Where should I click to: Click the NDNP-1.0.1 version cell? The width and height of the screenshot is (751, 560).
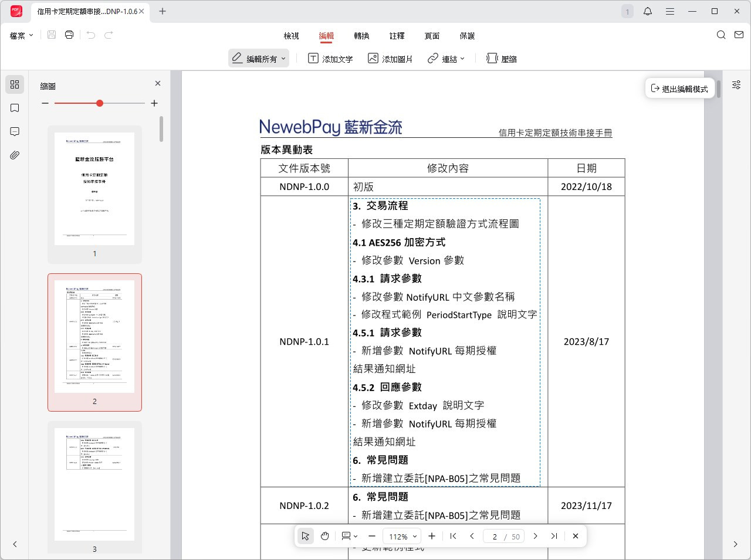point(305,341)
